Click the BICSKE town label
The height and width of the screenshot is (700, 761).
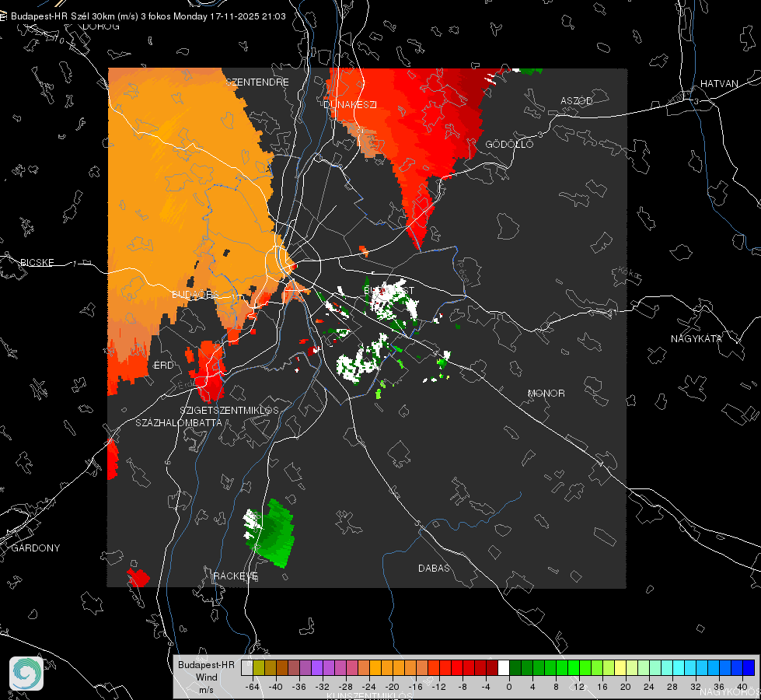pos(37,262)
